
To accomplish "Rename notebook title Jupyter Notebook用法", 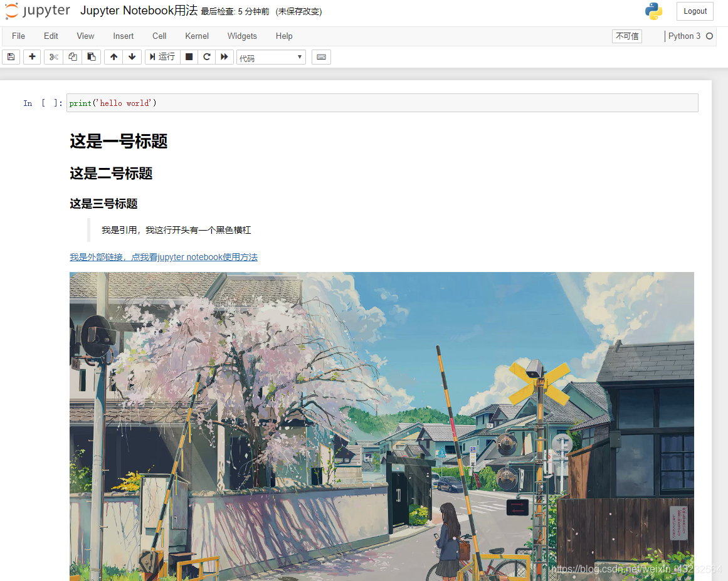I will click(x=139, y=11).
